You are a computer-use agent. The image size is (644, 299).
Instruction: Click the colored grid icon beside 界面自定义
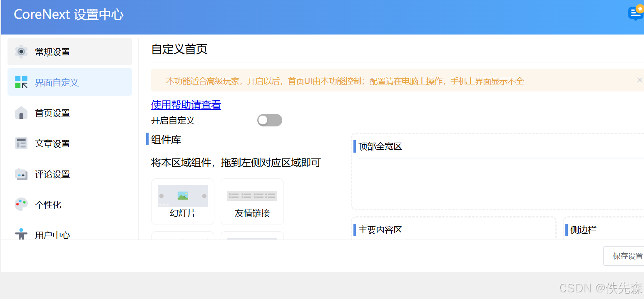coord(21,82)
